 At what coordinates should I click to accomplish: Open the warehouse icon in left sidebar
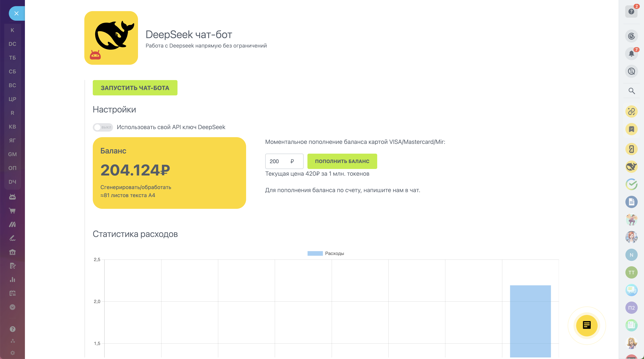[x=12, y=252]
